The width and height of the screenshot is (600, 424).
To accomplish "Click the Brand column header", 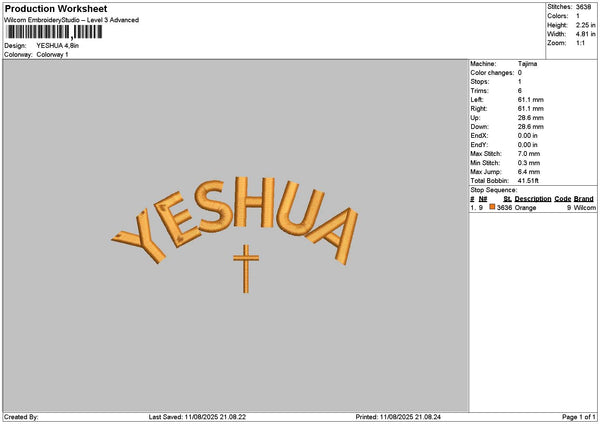I will point(584,199).
